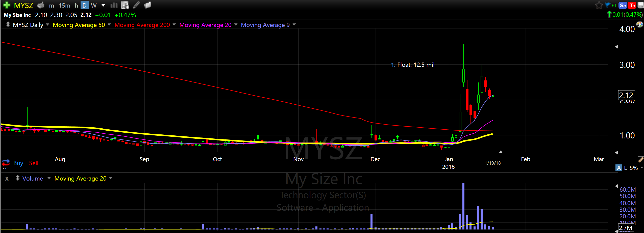Close the Volume pane with the x
The width and height of the screenshot is (644, 233).
tap(7, 179)
